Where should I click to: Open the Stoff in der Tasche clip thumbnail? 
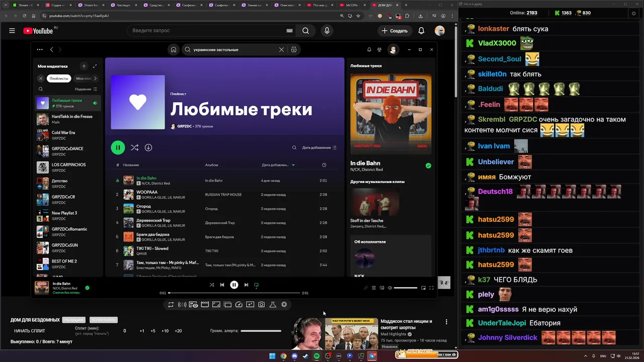[375, 202]
